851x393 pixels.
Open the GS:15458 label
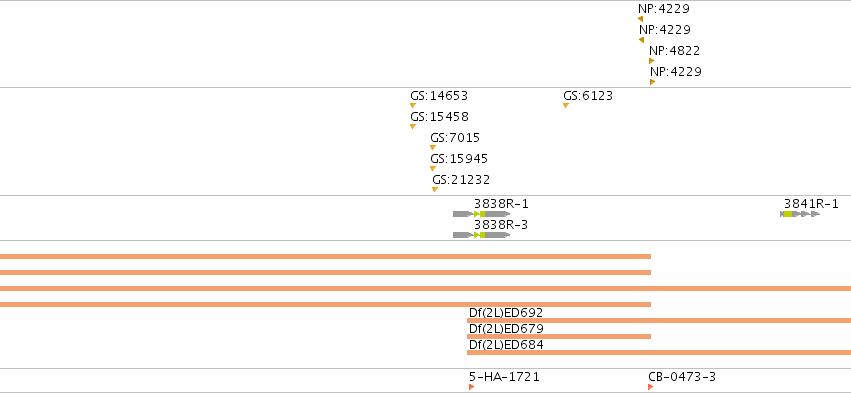coord(440,117)
